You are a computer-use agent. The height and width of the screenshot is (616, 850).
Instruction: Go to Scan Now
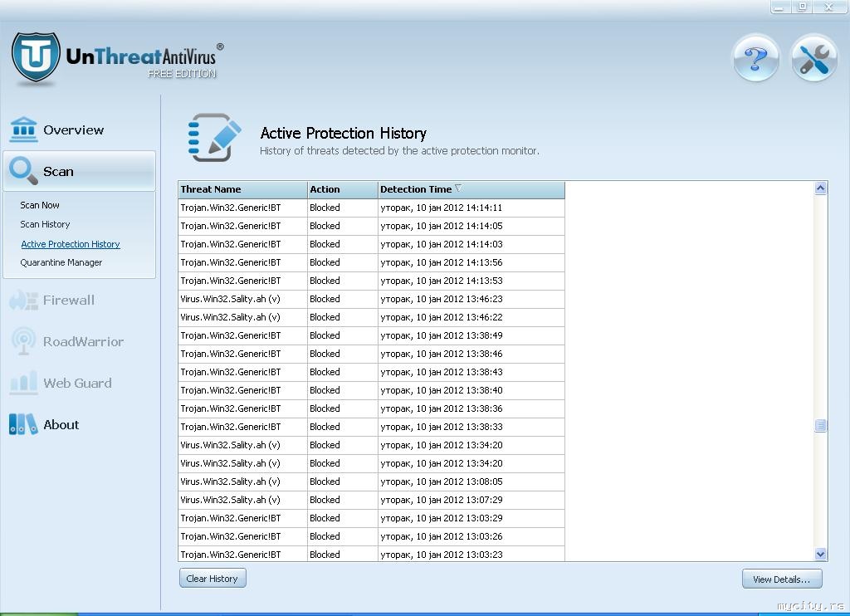[x=40, y=205]
